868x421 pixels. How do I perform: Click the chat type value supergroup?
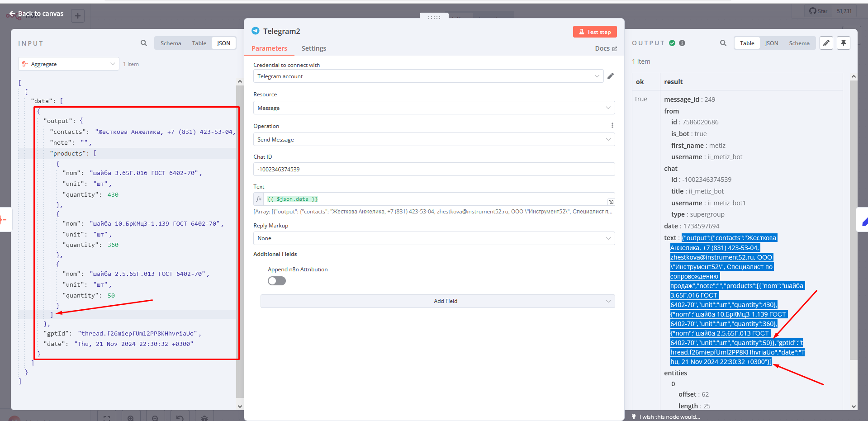click(707, 214)
